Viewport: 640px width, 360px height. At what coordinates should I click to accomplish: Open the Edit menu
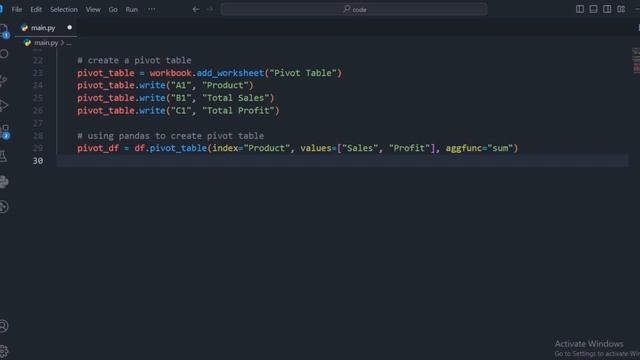tap(36, 9)
